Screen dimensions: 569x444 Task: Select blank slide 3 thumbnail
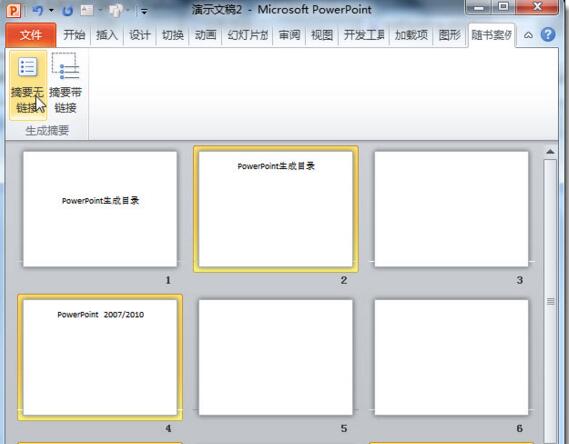(x=451, y=209)
